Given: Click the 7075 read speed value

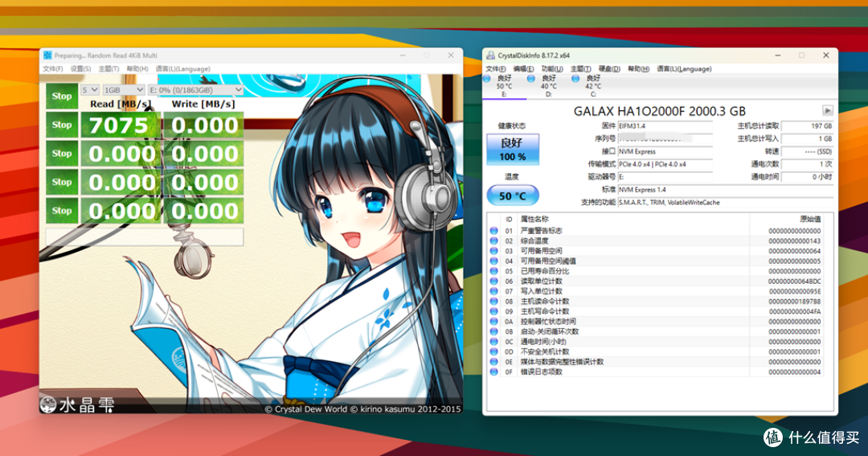Looking at the screenshot, I should [121, 125].
